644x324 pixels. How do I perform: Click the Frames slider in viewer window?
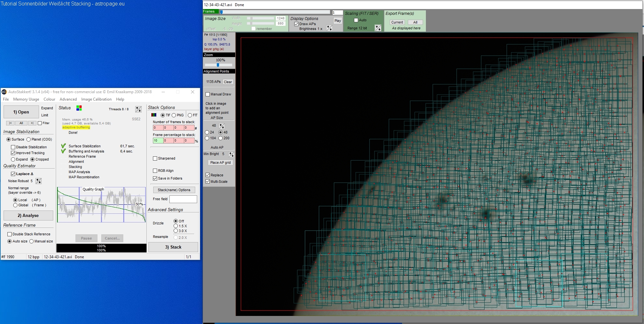click(x=275, y=12)
